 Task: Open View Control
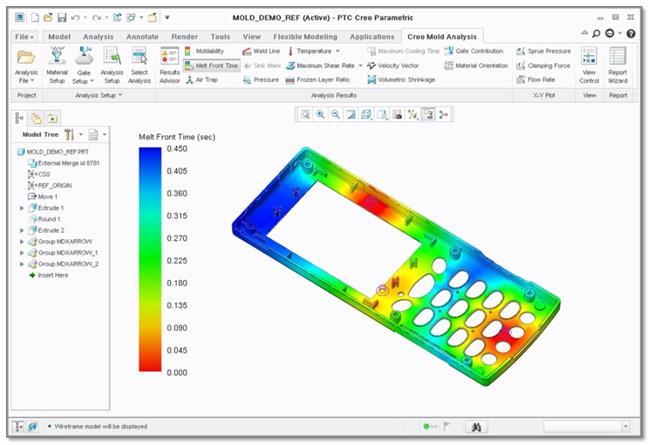[x=589, y=65]
